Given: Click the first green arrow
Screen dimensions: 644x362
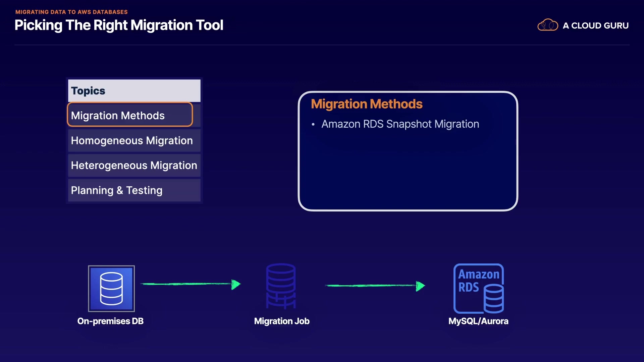Looking at the screenshot, I should click(x=190, y=284).
